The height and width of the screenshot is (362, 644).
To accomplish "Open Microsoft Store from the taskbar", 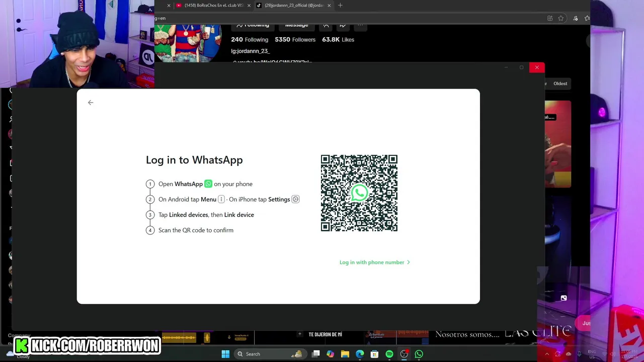I will 374,354.
